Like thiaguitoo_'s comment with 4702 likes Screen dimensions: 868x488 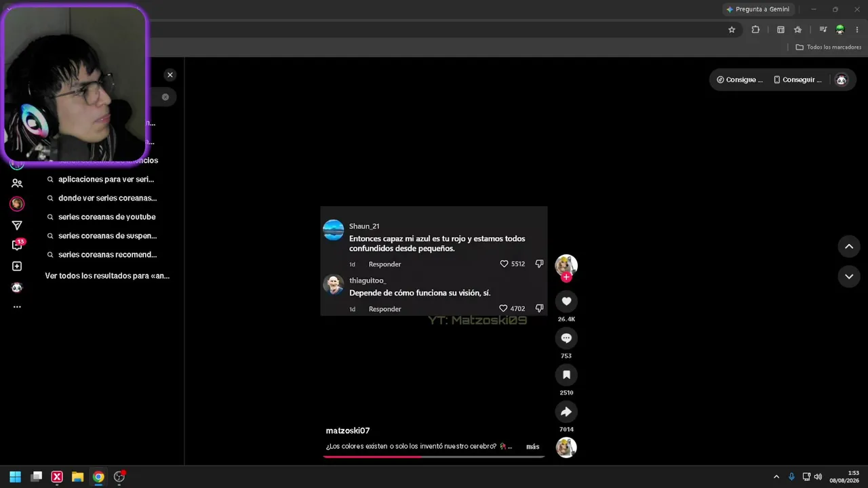point(504,308)
